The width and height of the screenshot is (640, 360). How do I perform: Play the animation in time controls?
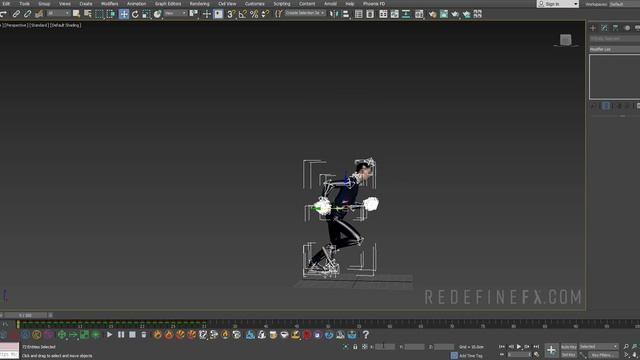pos(519,347)
